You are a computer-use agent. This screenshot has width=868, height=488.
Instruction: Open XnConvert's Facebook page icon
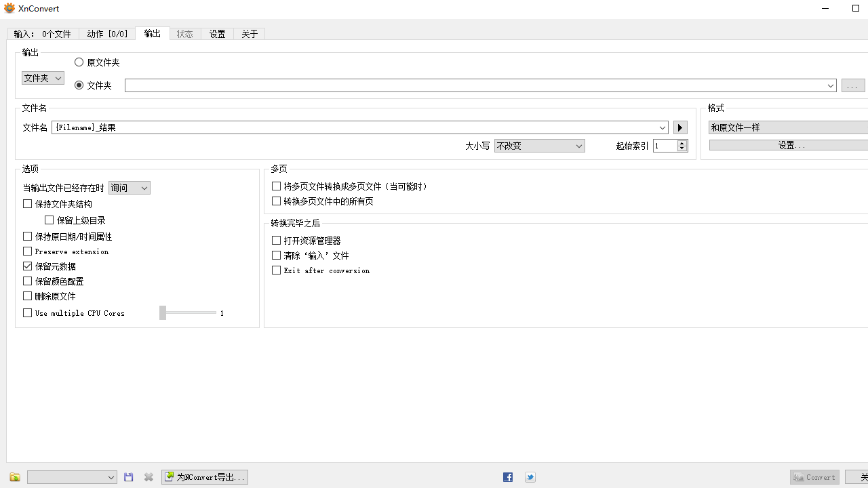[507, 477]
